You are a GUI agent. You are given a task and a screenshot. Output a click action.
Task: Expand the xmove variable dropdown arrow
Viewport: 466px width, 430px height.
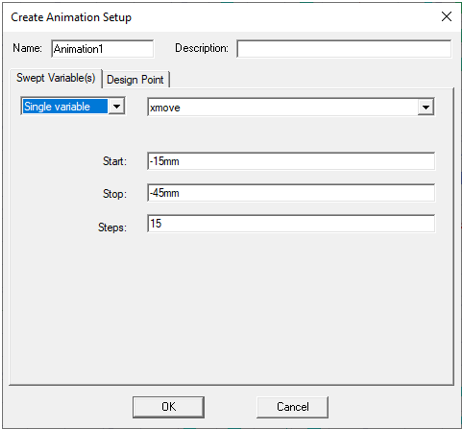427,107
